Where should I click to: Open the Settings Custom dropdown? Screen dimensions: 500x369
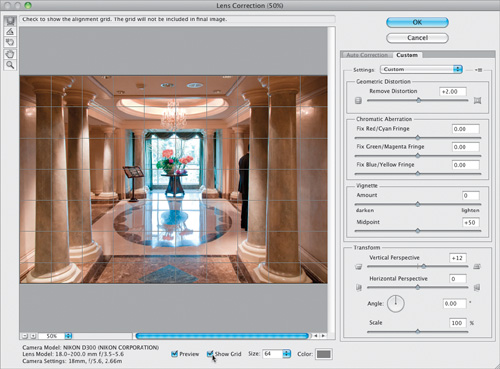point(421,69)
